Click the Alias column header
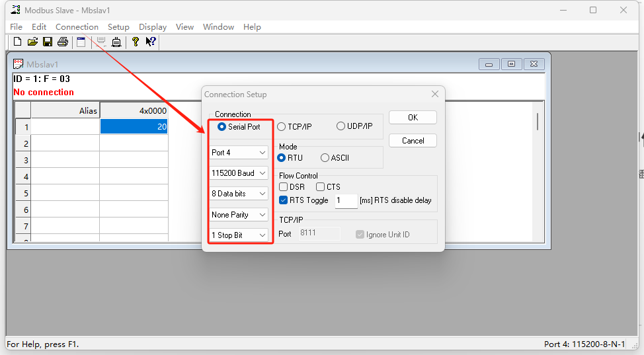 click(x=65, y=110)
